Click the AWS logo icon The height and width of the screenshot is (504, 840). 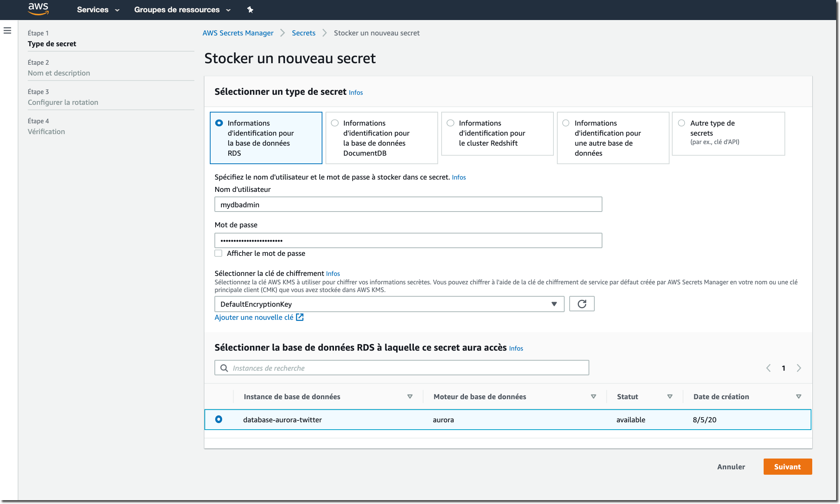[38, 9]
